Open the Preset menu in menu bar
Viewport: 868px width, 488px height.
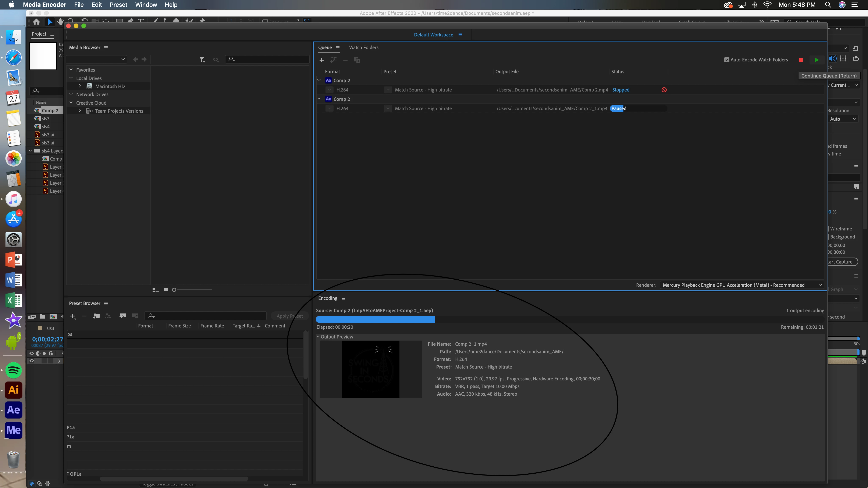click(x=118, y=5)
